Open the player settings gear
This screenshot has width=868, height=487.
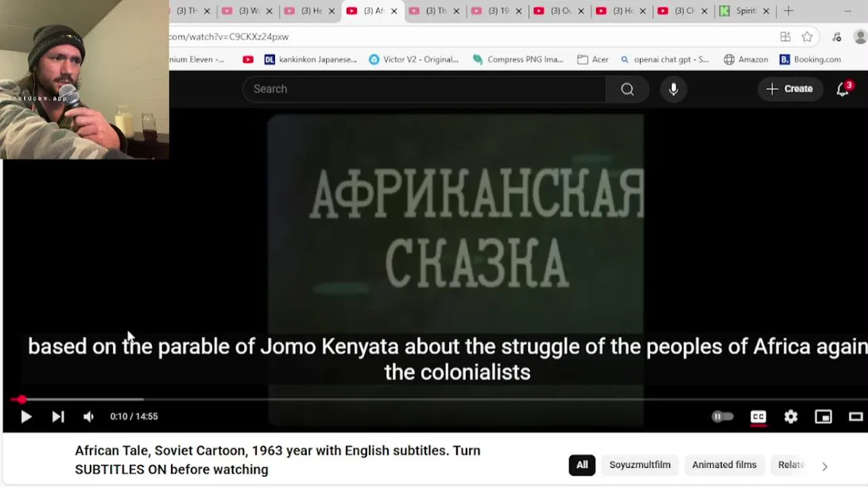pos(791,417)
